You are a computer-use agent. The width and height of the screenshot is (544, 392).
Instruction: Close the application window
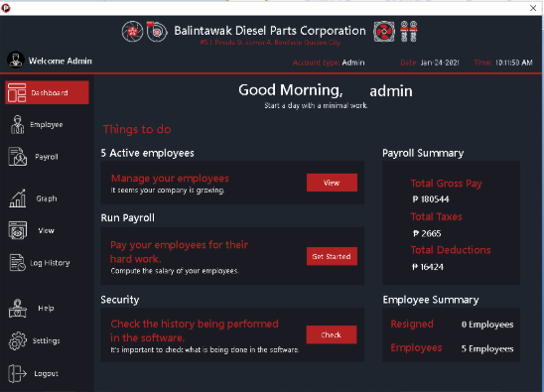point(533,8)
